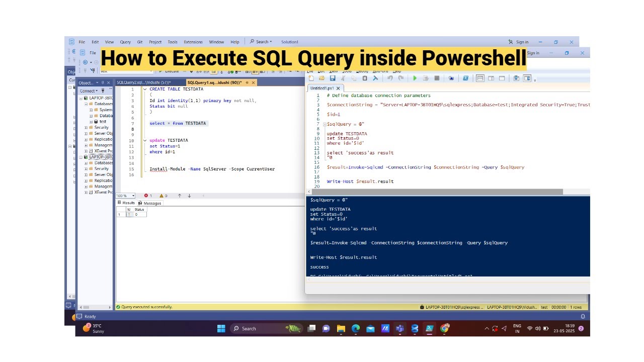Image resolution: width=644 pixels, height=362 pixels.
Task: Select the Results tab
Action: [x=126, y=203]
